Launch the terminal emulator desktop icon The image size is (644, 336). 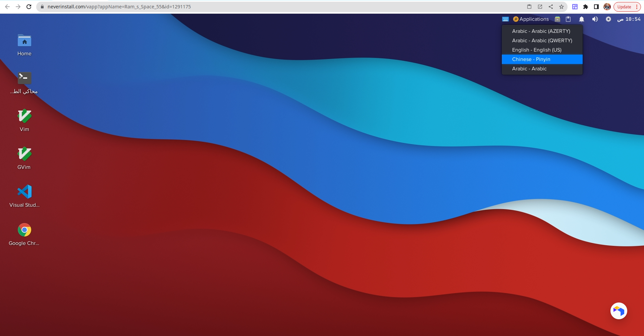[24, 78]
